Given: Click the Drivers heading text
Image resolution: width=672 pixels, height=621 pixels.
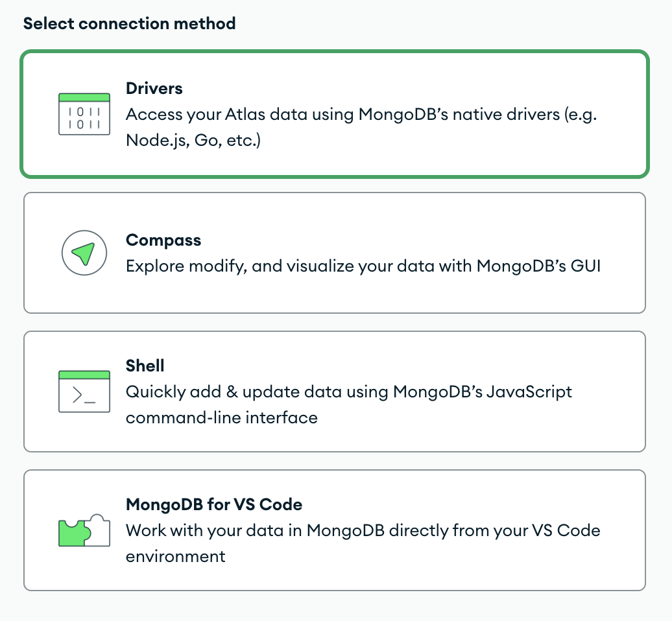Looking at the screenshot, I should coord(154,88).
